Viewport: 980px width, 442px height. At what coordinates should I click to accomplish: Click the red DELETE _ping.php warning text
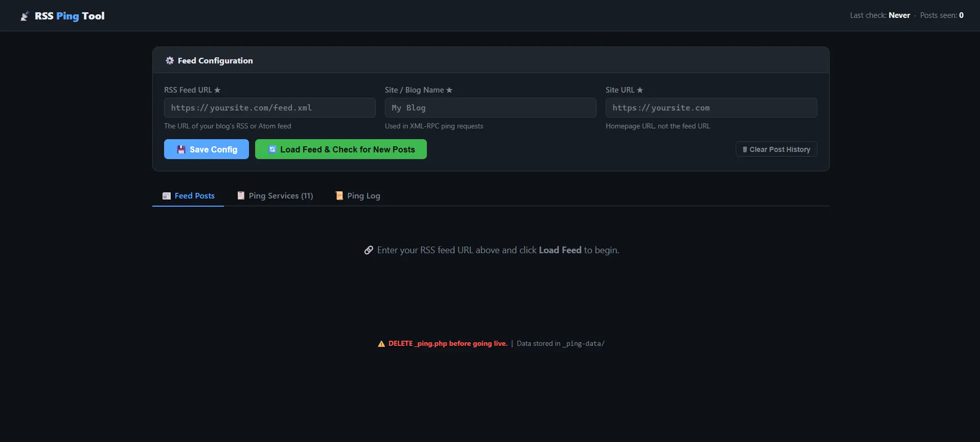[x=447, y=344]
